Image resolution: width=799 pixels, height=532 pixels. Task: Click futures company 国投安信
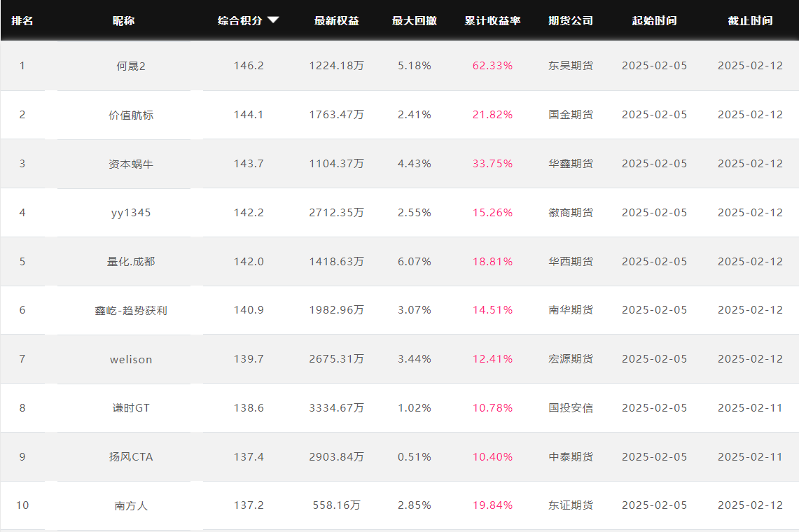point(571,407)
